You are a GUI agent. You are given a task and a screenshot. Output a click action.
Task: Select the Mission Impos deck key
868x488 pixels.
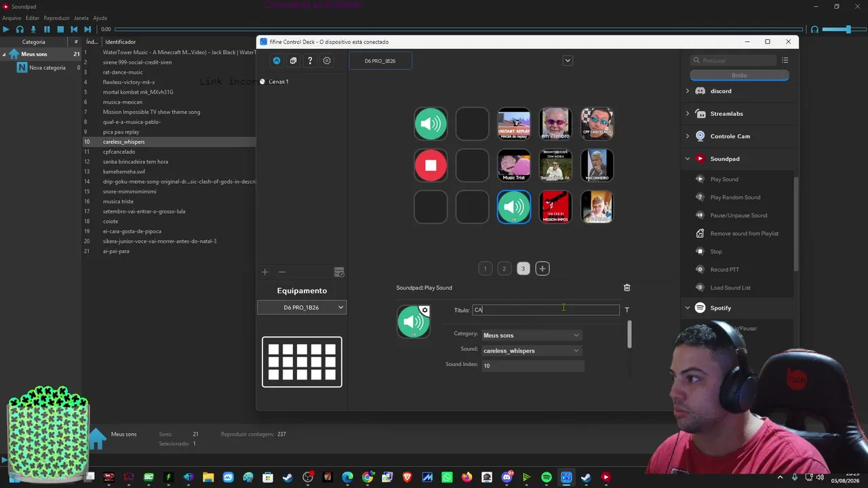pyautogui.click(x=555, y=207)
